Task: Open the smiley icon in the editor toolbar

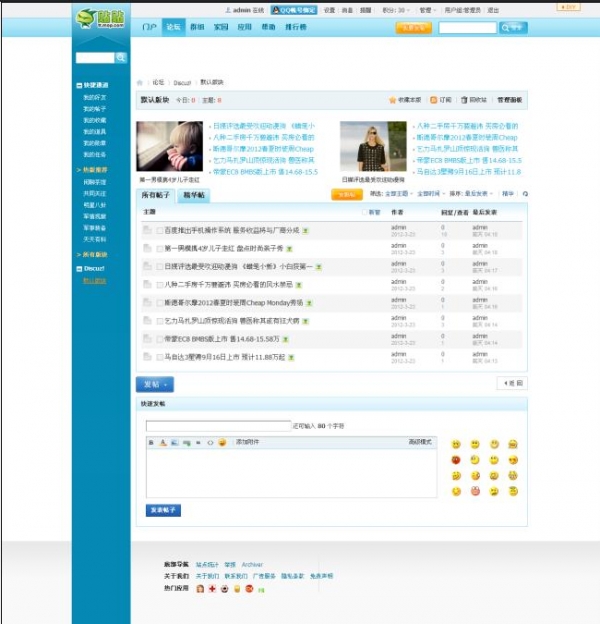Action: click(222, 442)
